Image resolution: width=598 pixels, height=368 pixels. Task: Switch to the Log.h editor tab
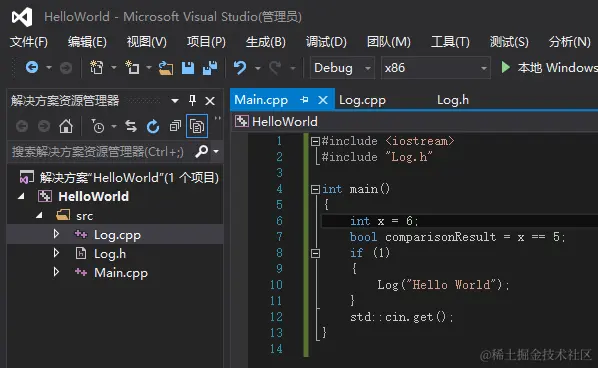coord(453,100)
